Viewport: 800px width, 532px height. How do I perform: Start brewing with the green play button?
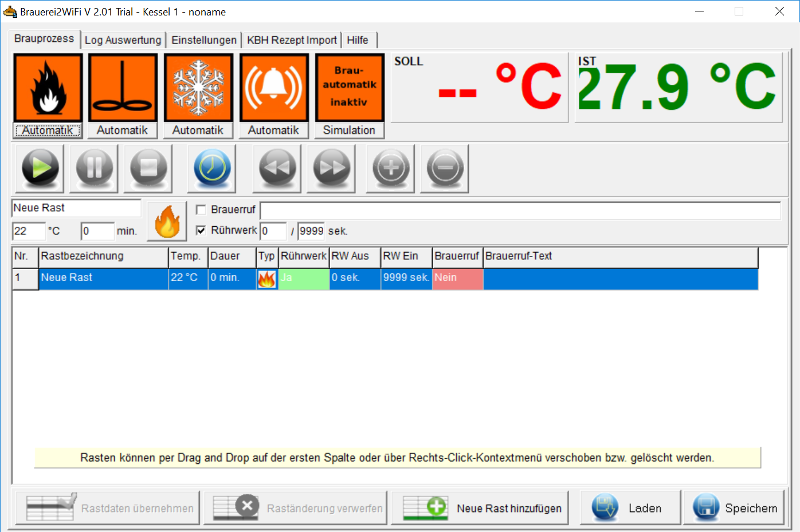(40, 168)
